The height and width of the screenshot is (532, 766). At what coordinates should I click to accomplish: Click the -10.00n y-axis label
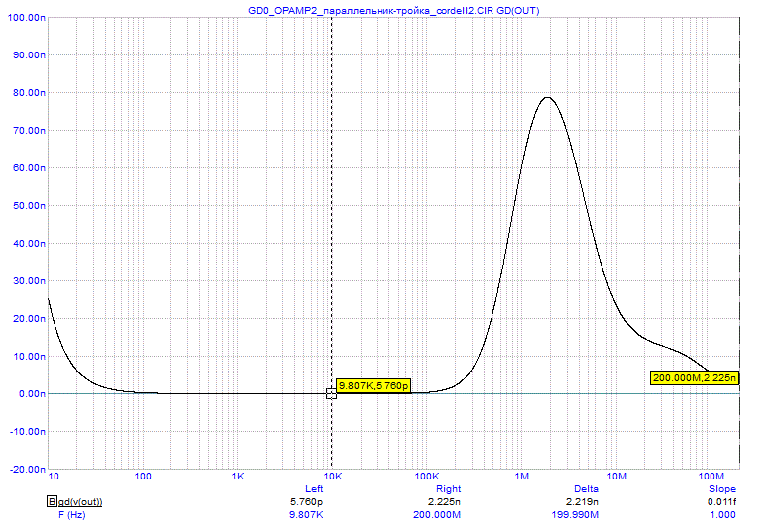[28, 431]
